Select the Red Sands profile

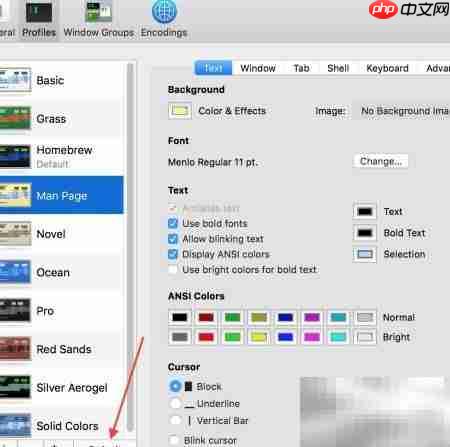pos(62,349)
